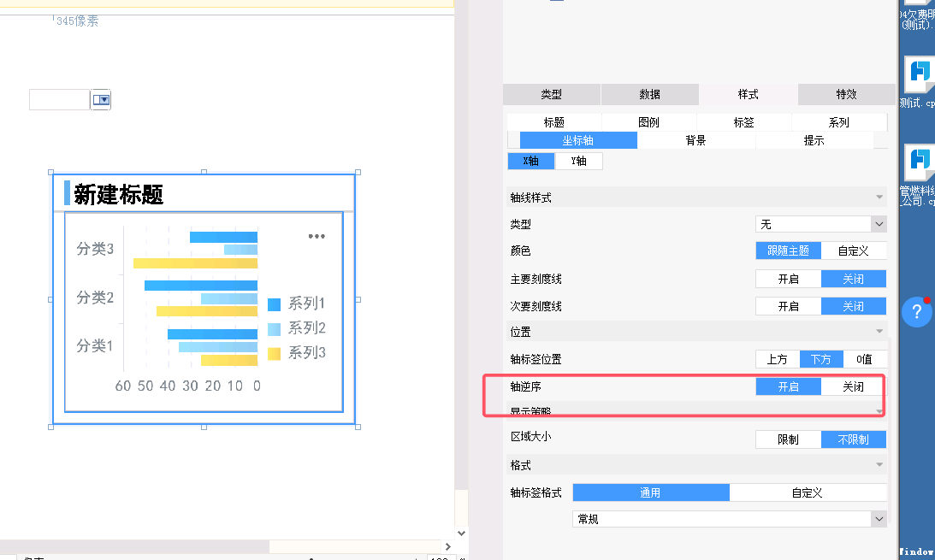Image resolution: width=935 pixels, height=560 pixels.
Task: Choose 自定义 for 轴标签格式
Action: [808, 492]
